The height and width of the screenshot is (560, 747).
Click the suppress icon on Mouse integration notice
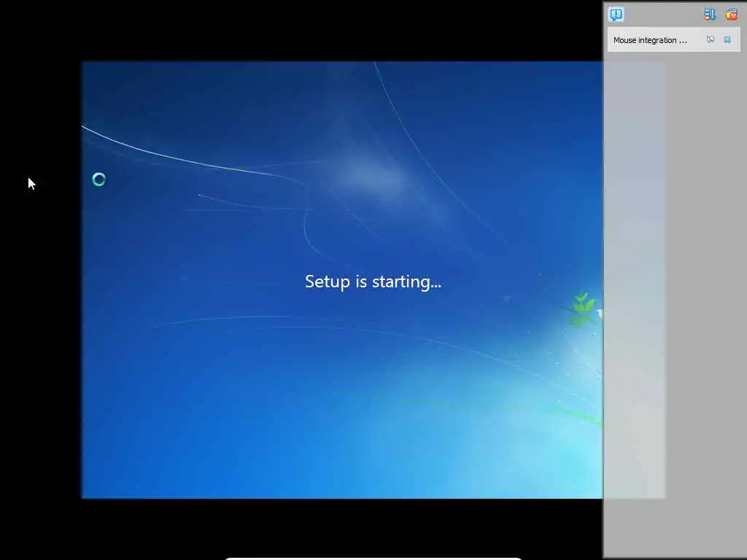pos(711,40)
